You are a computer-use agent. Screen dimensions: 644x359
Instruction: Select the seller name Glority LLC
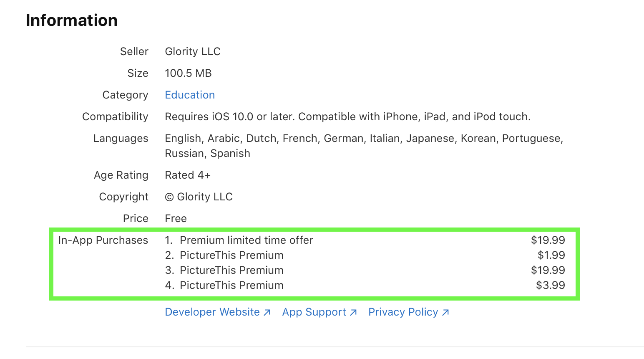tap(193, 52)
